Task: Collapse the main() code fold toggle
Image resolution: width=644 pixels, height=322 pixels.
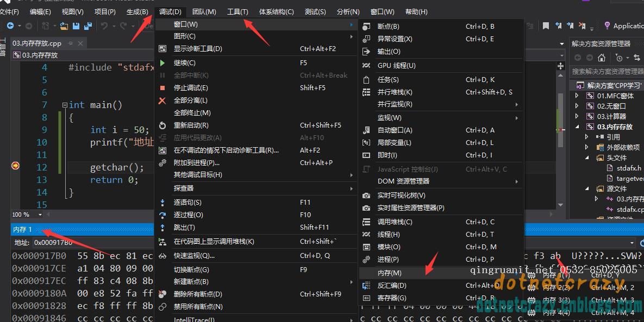Action: (65, 105)
